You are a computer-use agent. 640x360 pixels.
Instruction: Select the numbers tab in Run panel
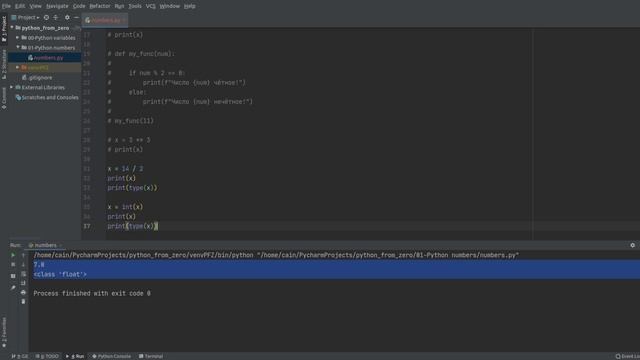pyautogui.click(x=45, y=245)
